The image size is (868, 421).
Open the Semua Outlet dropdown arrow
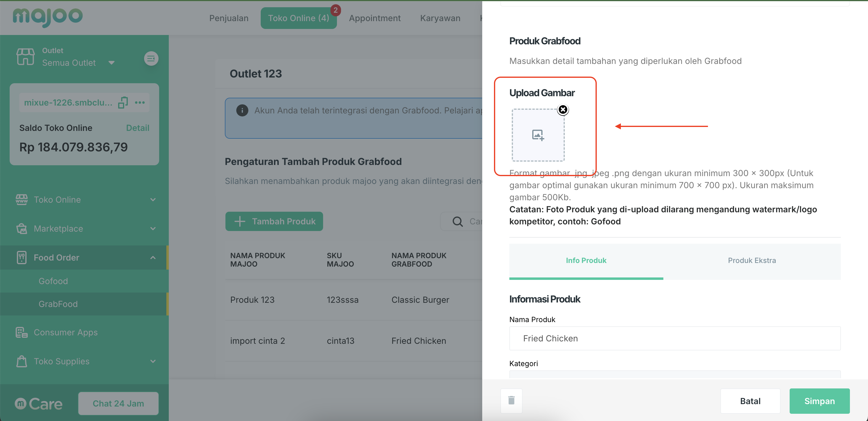pyautogui.click(x=112, y=63)
